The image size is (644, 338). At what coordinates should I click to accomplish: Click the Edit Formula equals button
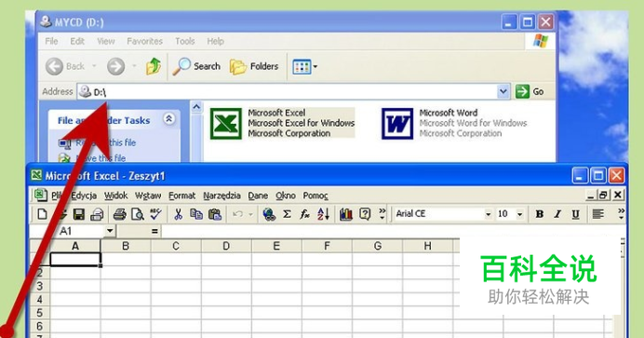(154, 231)
